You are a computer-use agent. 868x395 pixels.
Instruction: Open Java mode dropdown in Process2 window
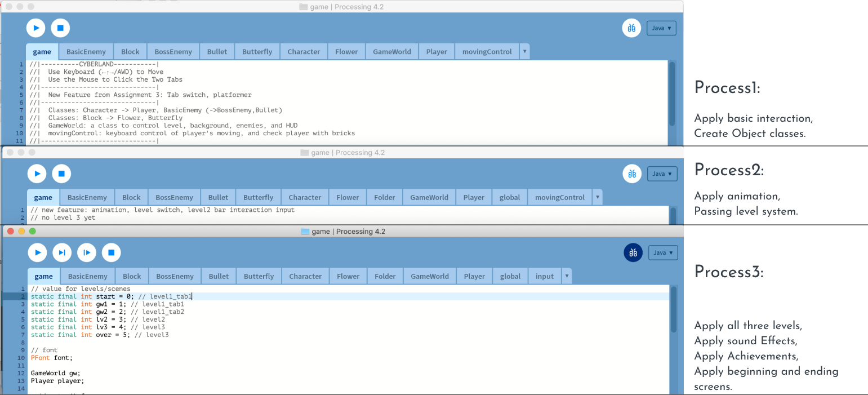click(662, 174)
